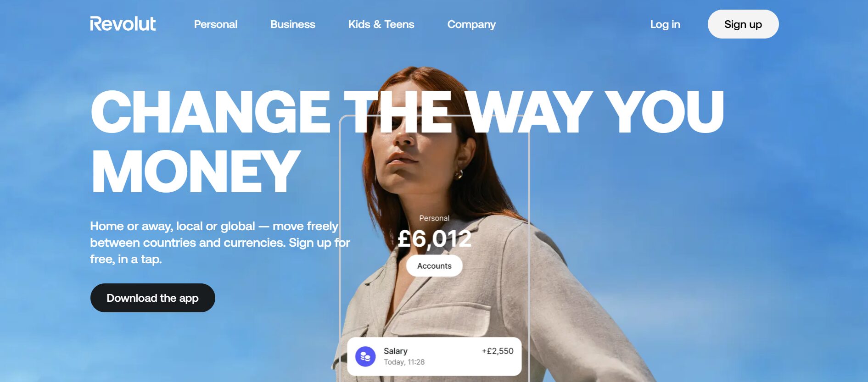Open the Company menu
Viewport: 868px width, 382px height.
[471, 24]
